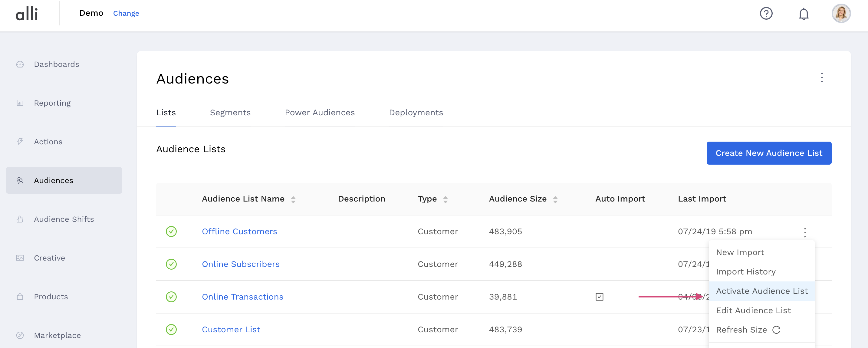Open the Online Subscribers list link
This screenshot has width=868, height=348.
(x=241, y=264)
